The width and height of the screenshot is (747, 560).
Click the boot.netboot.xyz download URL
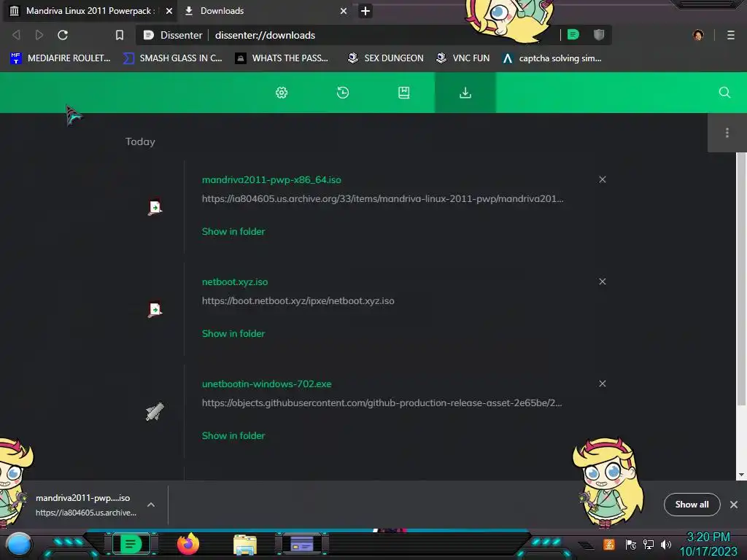point(298,301)
